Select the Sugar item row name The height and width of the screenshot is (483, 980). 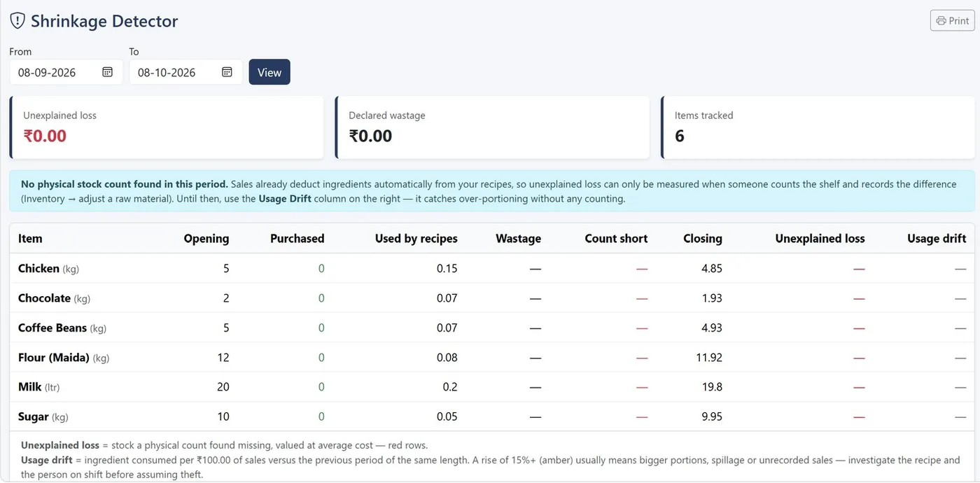34,416
